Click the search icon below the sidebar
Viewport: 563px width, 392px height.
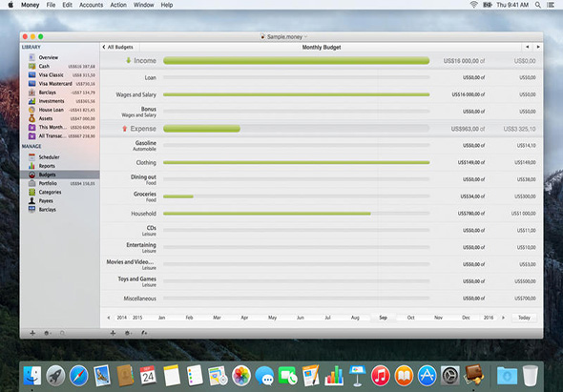coord(62,333)
